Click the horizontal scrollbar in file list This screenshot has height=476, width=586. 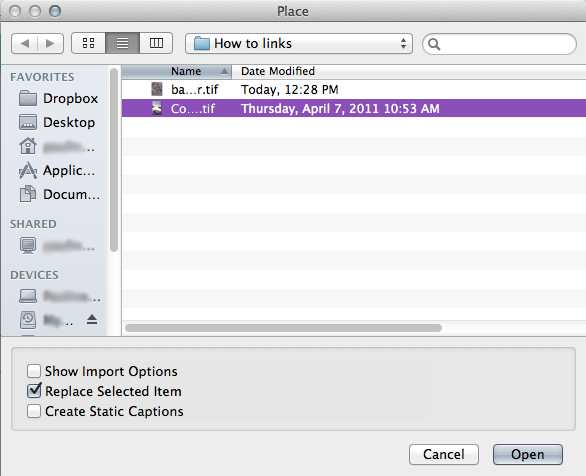click(283, 328)
